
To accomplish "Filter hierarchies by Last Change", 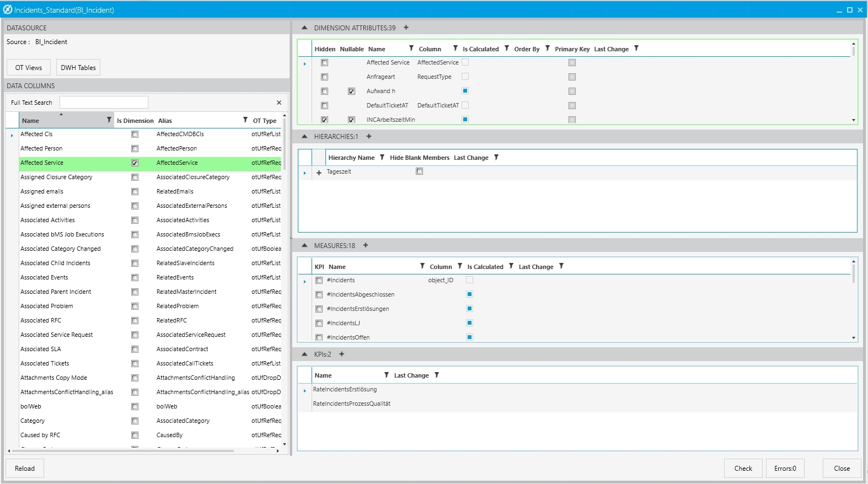I will pyautogui.click(x=496, y=157).
